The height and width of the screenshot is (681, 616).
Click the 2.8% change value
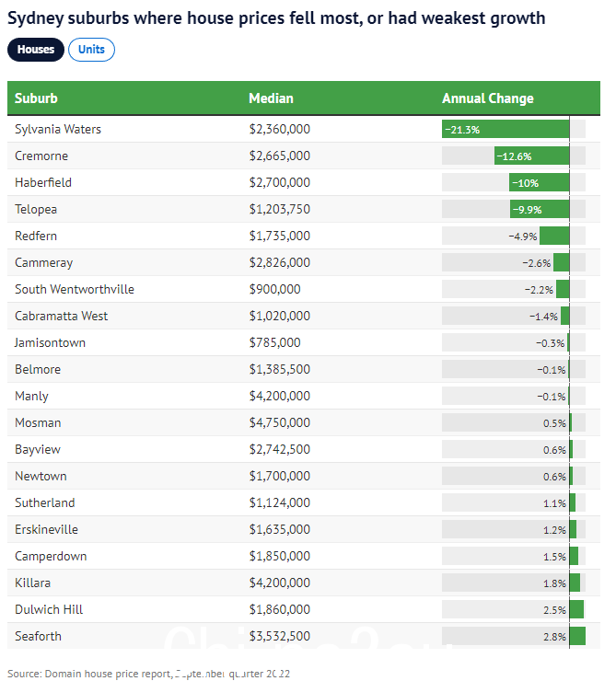(554, 637)
